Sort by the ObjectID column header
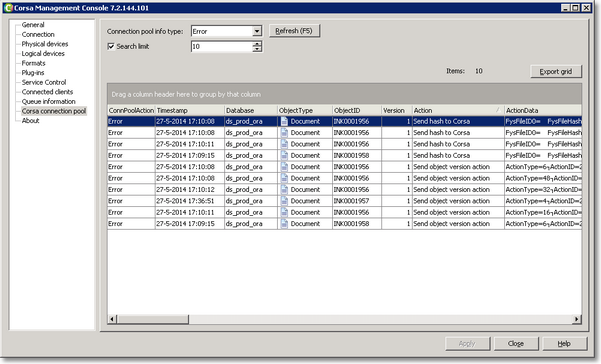This screenshot has width=601, height=364. (357, 110)
